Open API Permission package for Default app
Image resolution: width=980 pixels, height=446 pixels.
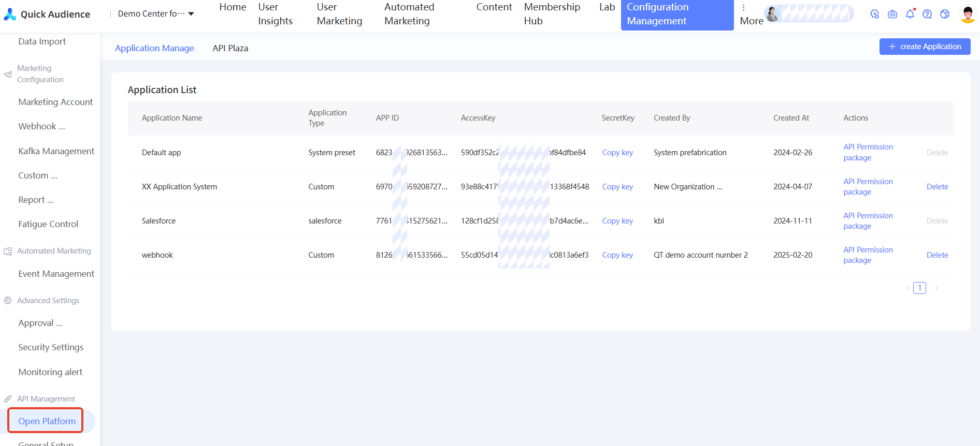tap(868, 153)
